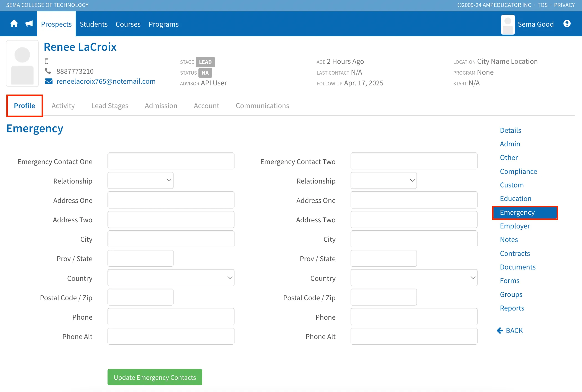Go BACK from the side menu
The image size is (582, 392).
(x=510, y=330)
